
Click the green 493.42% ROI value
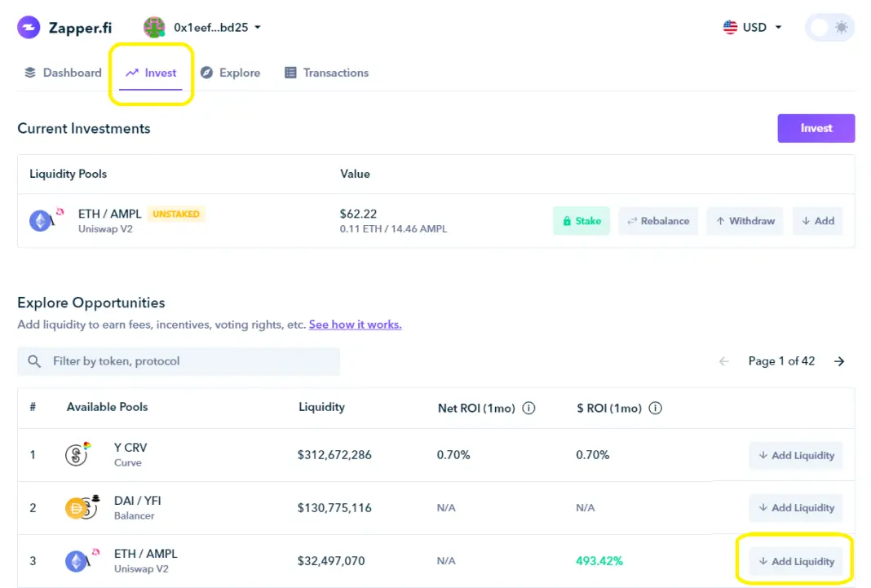point(599,561)
